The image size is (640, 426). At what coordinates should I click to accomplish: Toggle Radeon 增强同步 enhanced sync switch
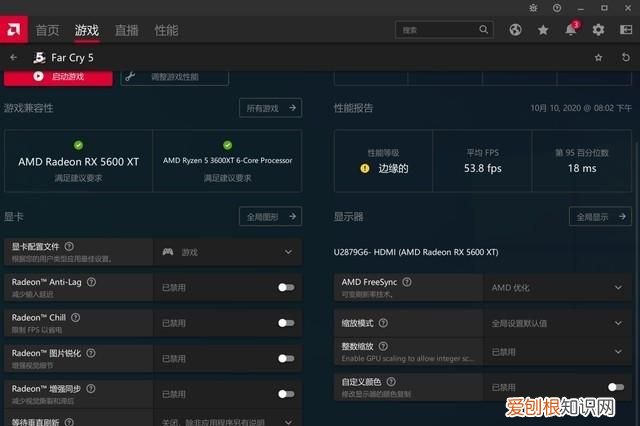tap(286, 394)
